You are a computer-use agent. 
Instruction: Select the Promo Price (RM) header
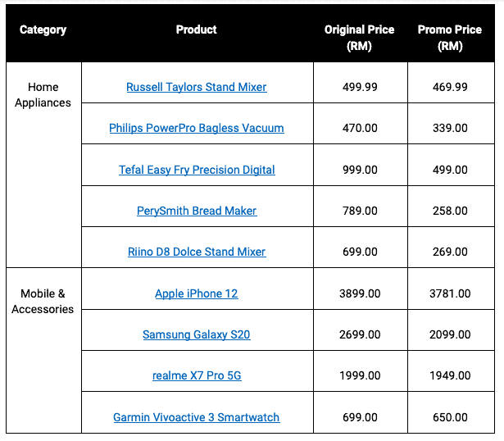450,38
